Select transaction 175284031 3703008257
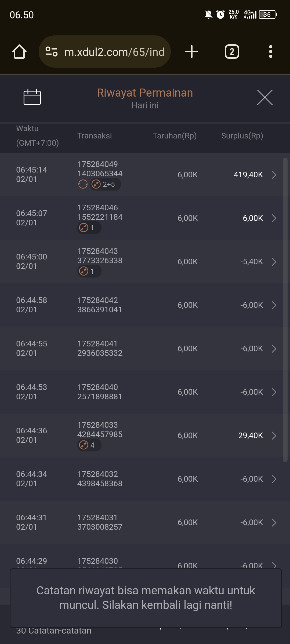Viewport: 290px width, 644px height. (100, 522)
